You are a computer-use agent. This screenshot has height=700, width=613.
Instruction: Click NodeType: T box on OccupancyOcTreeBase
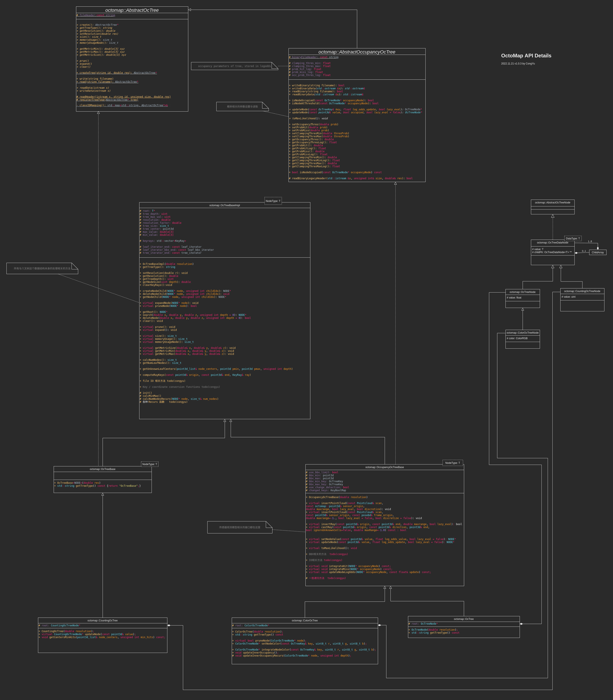(452, 463)
